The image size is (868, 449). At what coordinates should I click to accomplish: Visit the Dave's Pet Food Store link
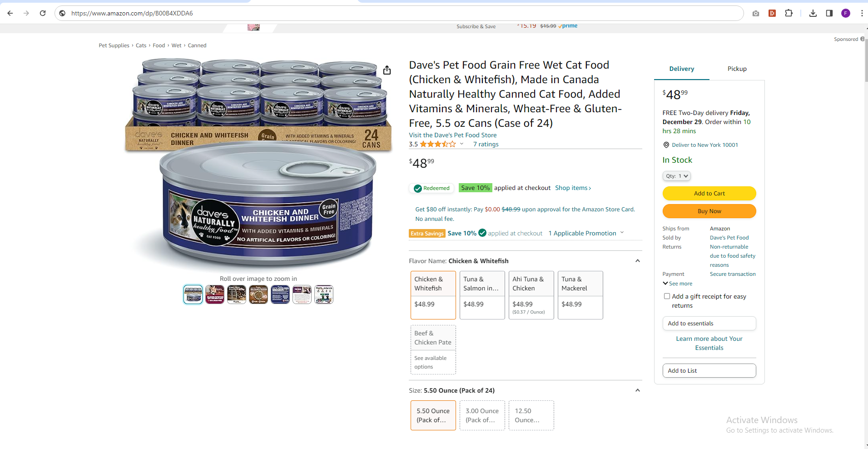point(453,135)
